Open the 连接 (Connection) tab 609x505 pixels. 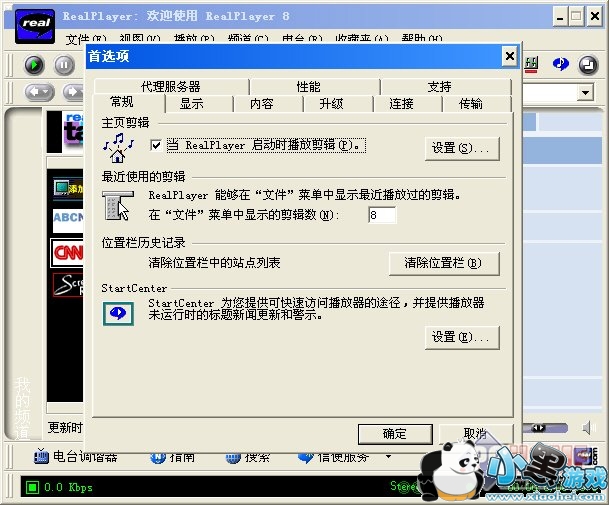(x=401, y=103)
